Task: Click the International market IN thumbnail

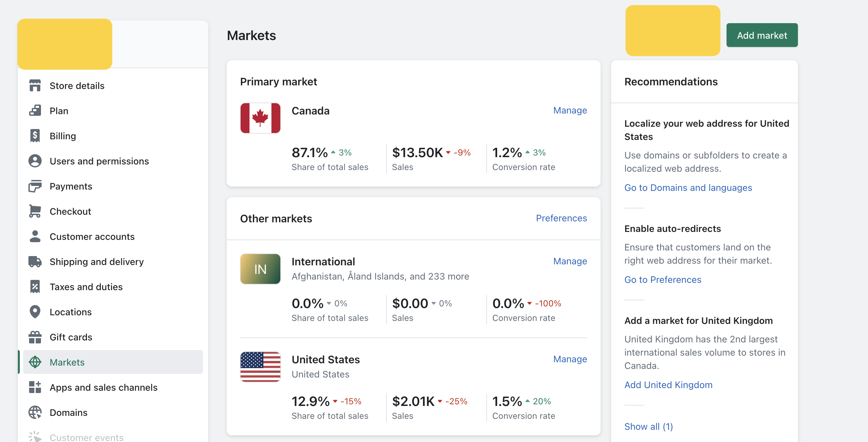Action: click(x=260, y=269)
